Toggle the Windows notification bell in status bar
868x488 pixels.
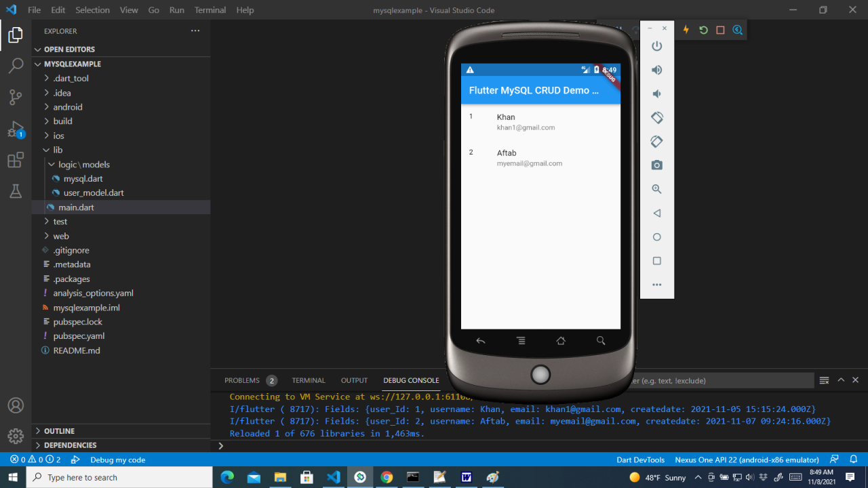pos(853,460)
